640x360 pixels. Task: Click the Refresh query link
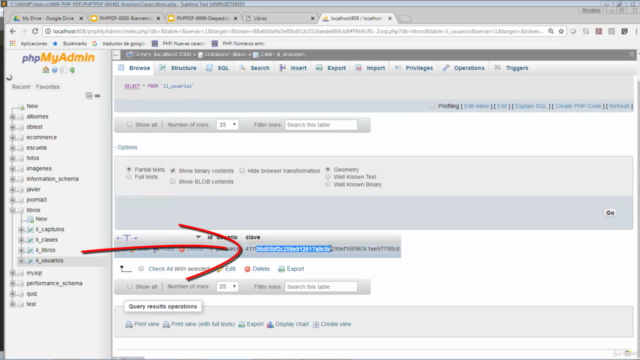[x=620, y=106]
